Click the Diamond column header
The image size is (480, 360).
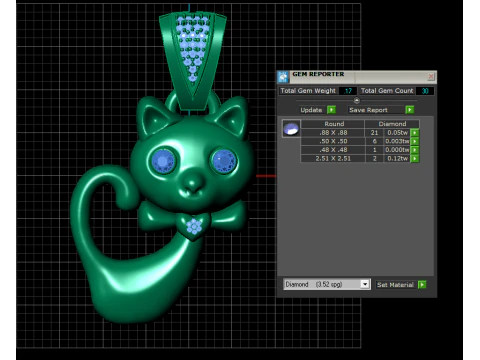(x=392, y=124)
